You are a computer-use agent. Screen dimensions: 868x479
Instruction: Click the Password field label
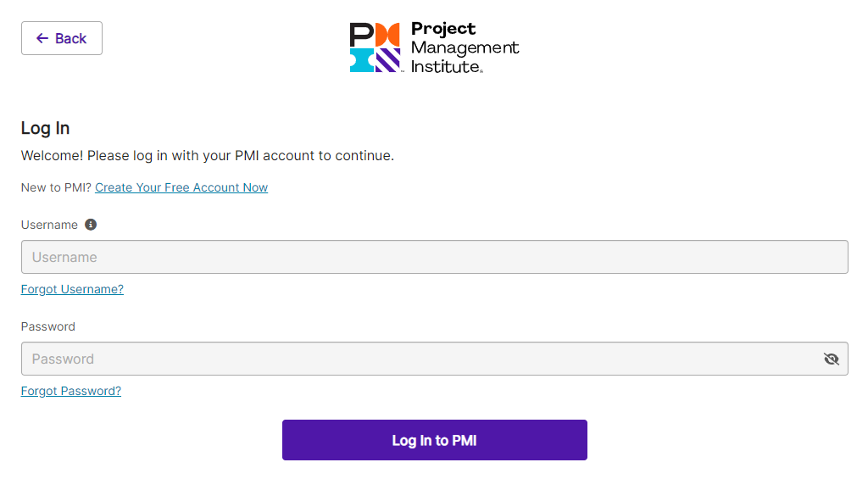pyautogui.click(x=48, y=326)
